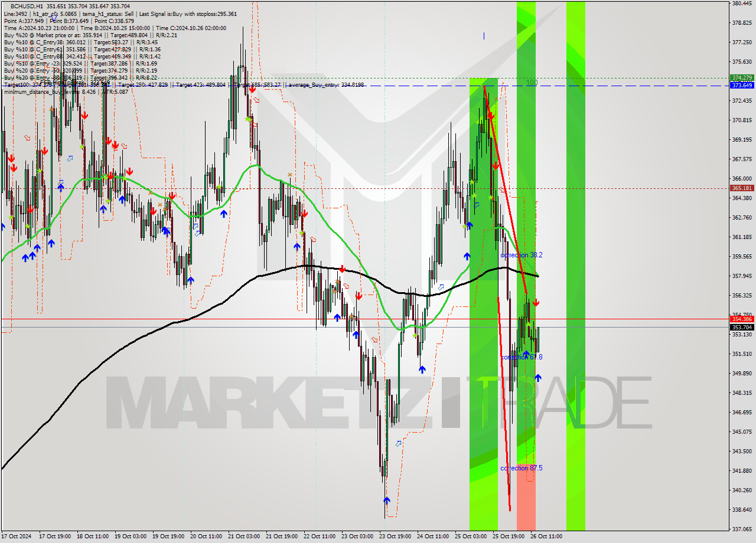Click the '24 Oct 11:00' time axis label

click(434, 537)
